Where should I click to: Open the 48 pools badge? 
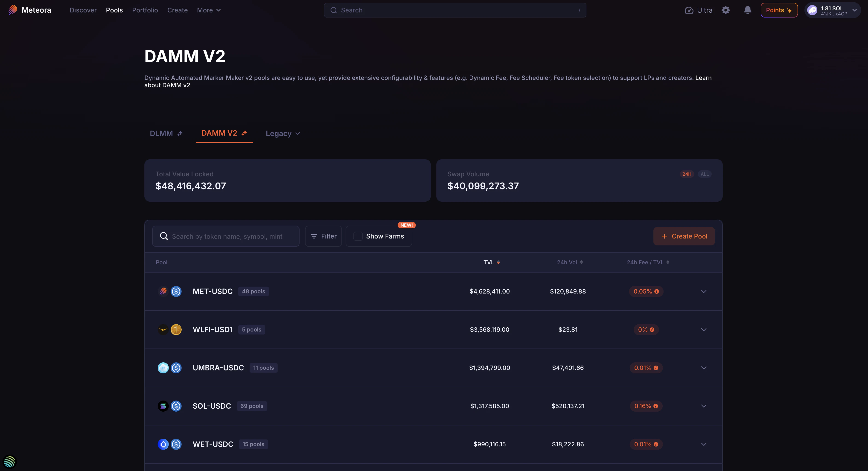pos(253,291)
